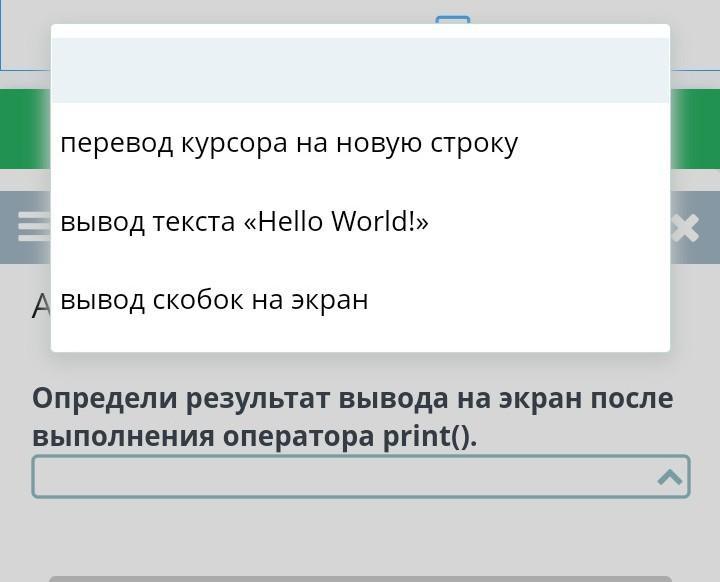
Task: Pick «вывод скобок на экран» option
Action: pos(214,299)
